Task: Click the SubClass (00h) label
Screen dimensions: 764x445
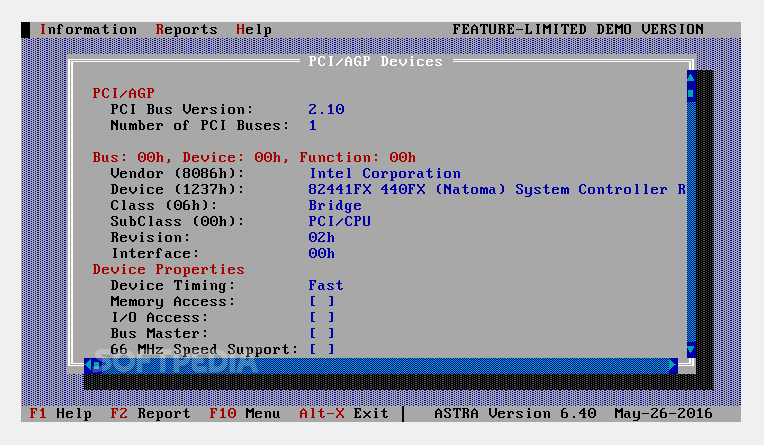Action: tap(177, 221)
